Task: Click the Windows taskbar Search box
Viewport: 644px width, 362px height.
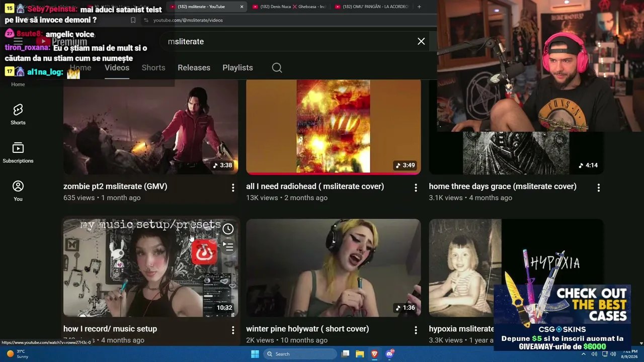Action: [300, 354]
